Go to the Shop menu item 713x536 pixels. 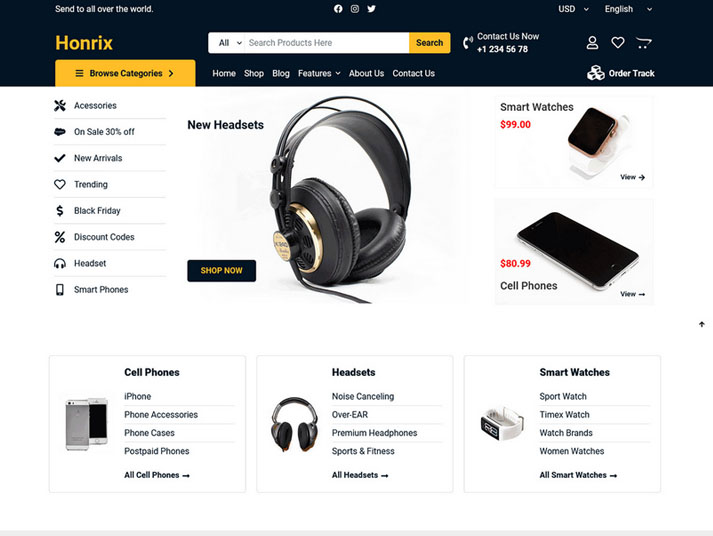click(x=254, y=73)
